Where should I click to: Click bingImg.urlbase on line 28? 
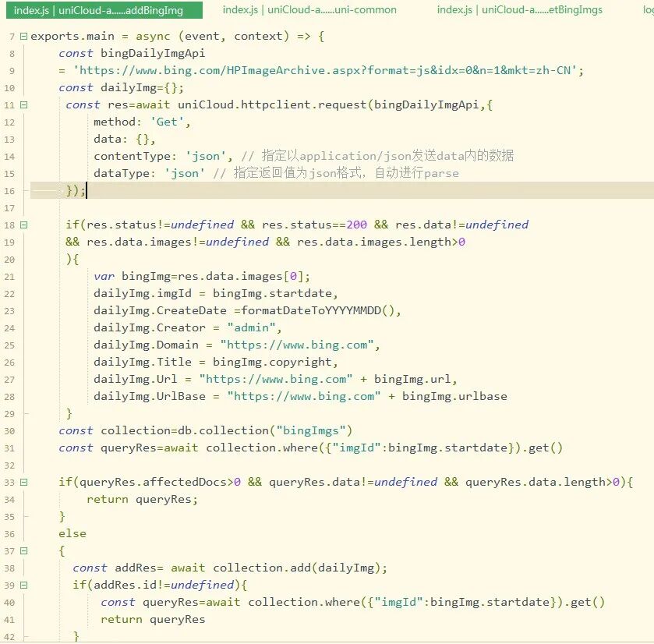pos(454,396)
